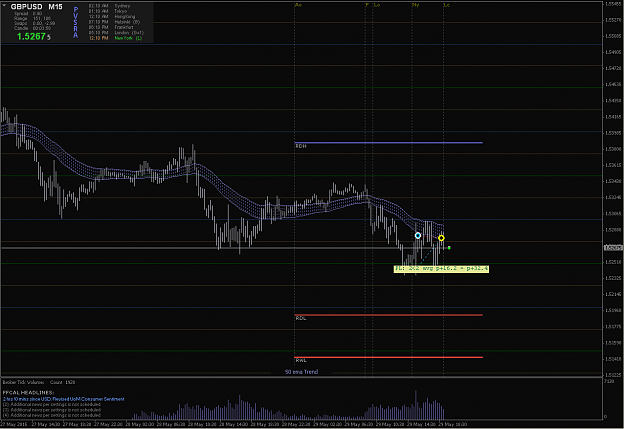This screenshot has height=429, width=625.
Task: Click the Spread value line
Action: [28, 14]
